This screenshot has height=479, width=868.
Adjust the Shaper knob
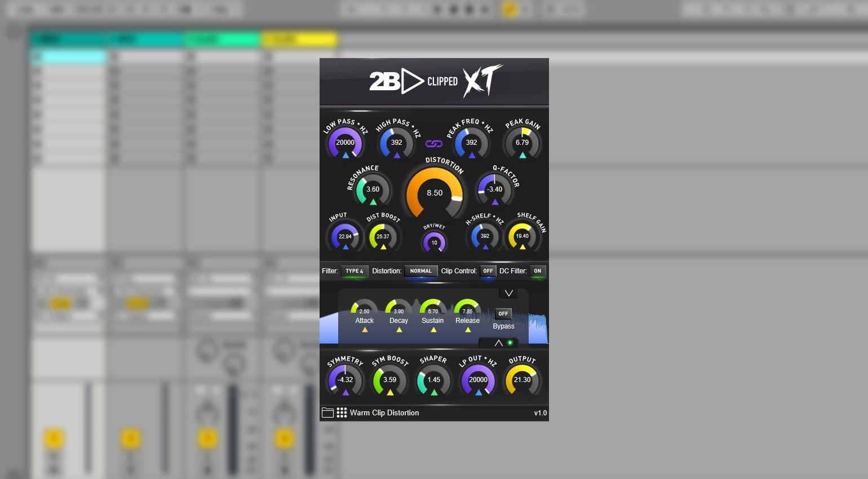[x=434, y=380]
